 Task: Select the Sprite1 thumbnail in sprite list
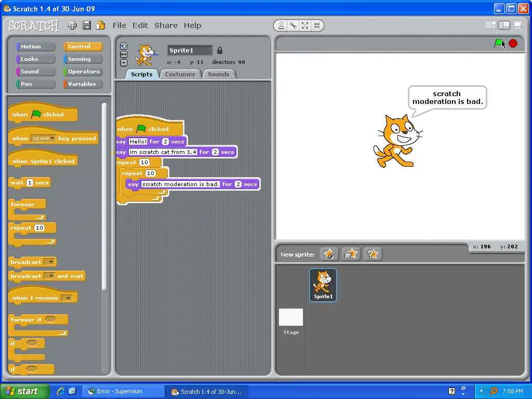coord(323,285)
